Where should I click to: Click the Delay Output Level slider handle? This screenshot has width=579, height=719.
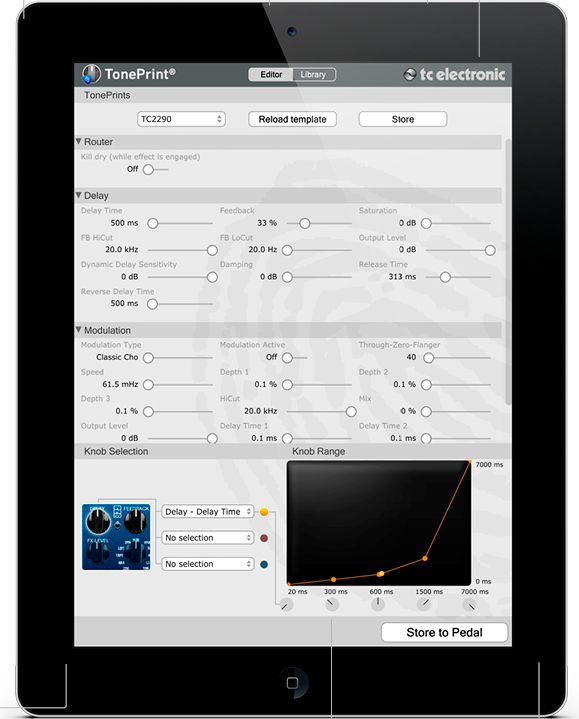click(490, 250)
